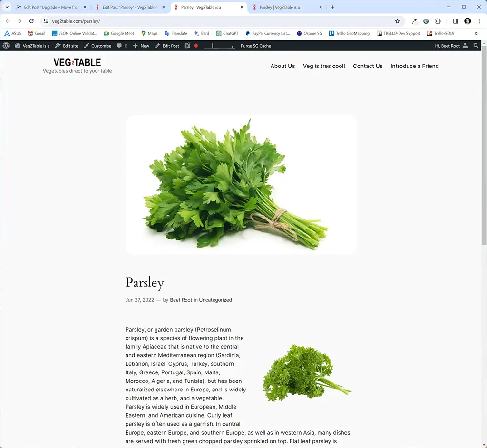
Task: Click the WordPress logo in admin bar
Action: coord(6,46)
